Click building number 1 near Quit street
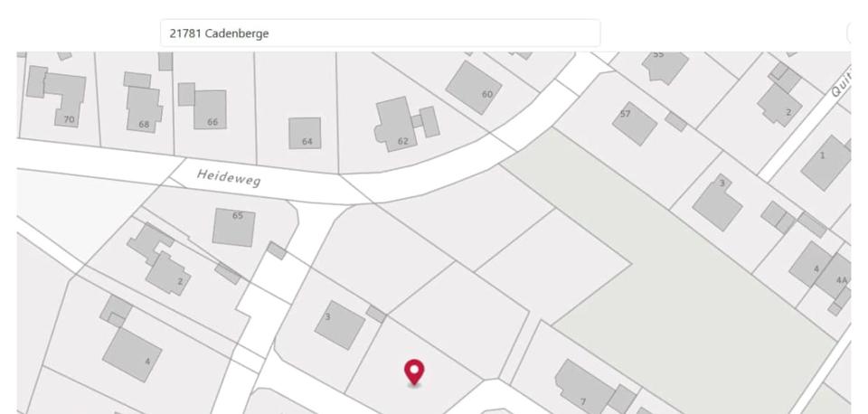 tap(826, 163)
